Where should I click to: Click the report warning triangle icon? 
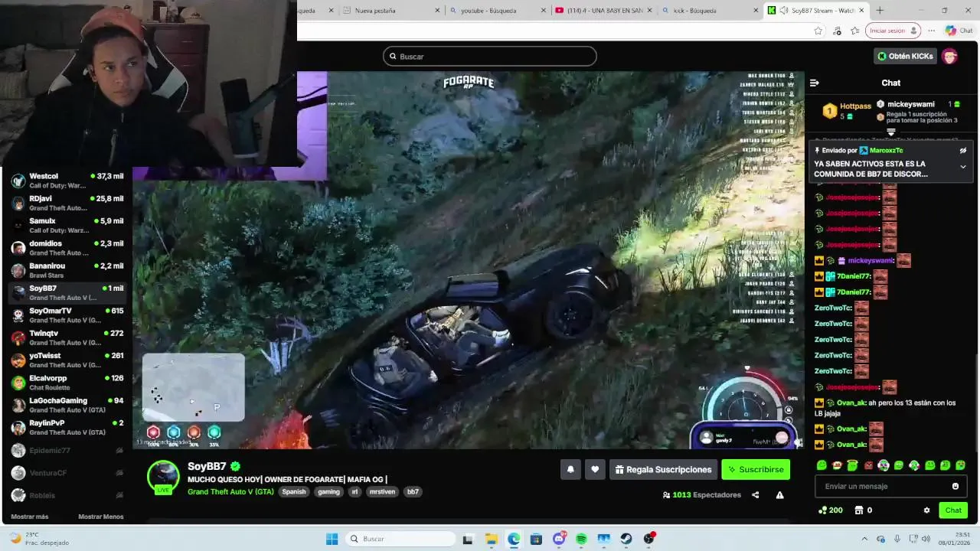[779, 495]
